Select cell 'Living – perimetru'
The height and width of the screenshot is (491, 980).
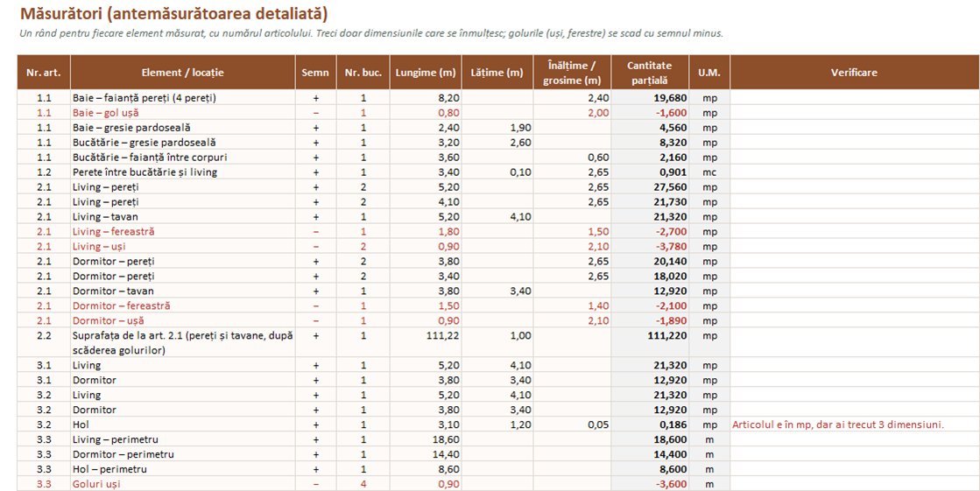(182, 439)
